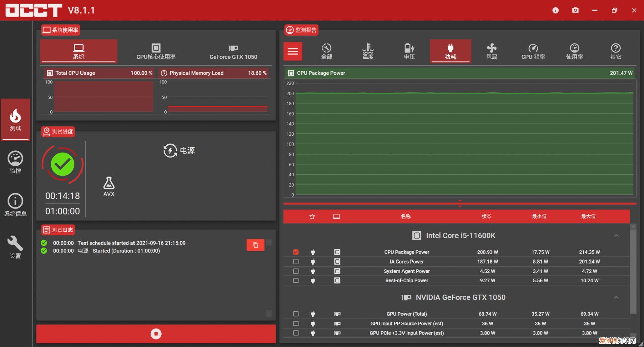Screen dimensions: 644x347
Task: Click the info icon in title bar
Action: tap(555, 10)
